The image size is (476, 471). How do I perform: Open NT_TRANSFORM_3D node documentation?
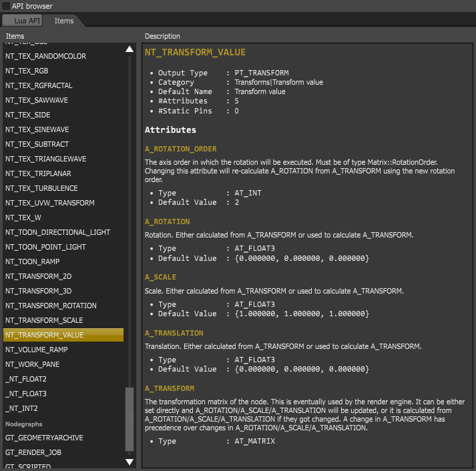38,291
